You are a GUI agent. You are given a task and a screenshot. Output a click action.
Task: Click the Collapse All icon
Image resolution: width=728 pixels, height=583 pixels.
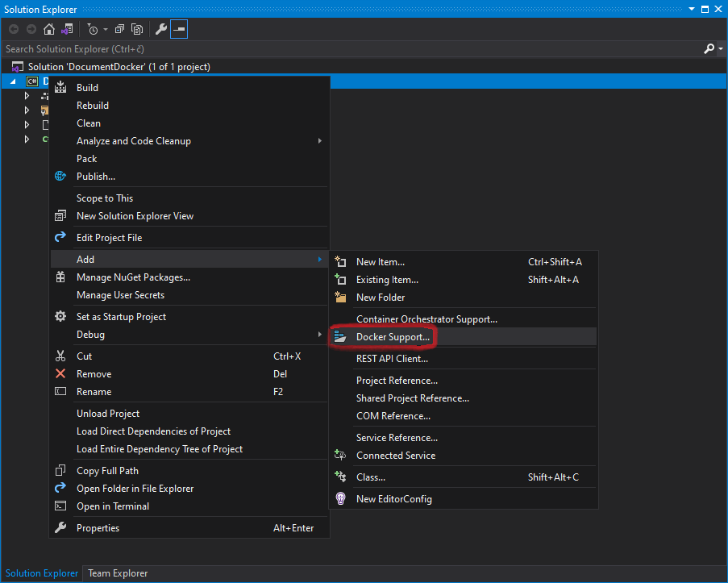(x=119, y=28)
